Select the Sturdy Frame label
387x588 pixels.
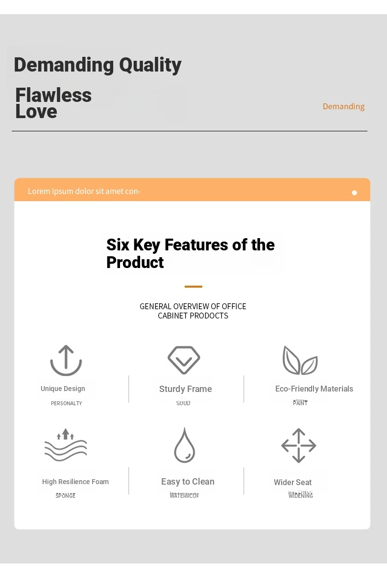(186, 389)
